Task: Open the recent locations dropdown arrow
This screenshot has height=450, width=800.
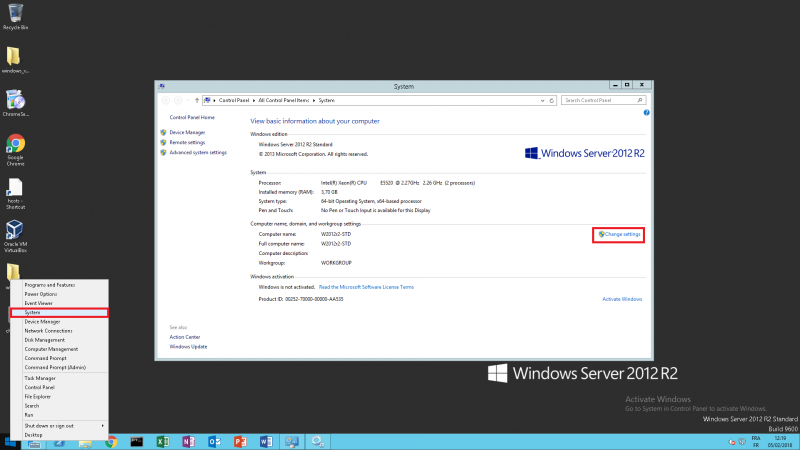Action: point(188,101)
